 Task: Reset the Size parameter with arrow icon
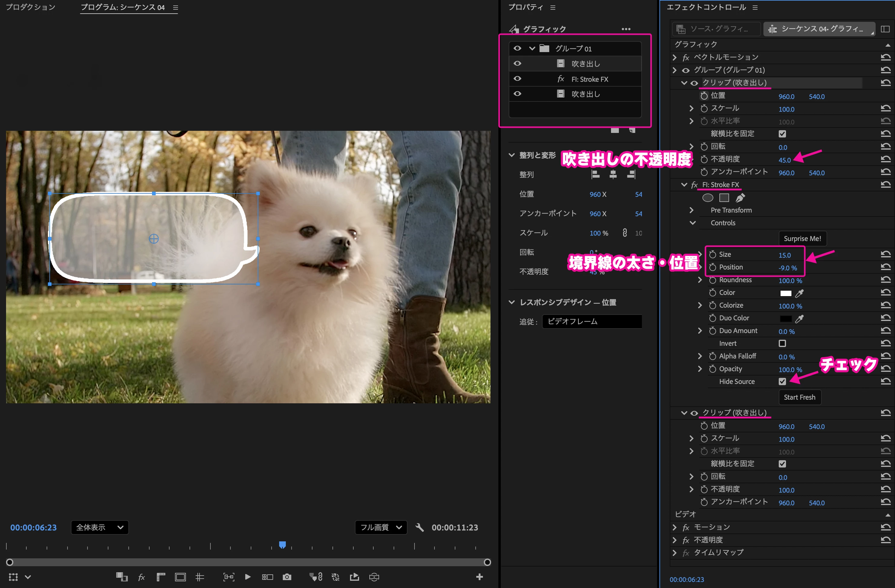pyautogui.click(x=885, y=255)
